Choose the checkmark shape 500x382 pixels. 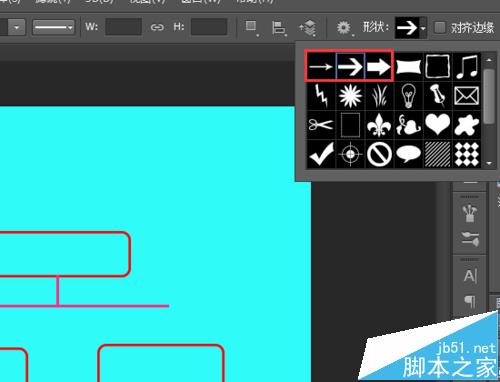321,154
